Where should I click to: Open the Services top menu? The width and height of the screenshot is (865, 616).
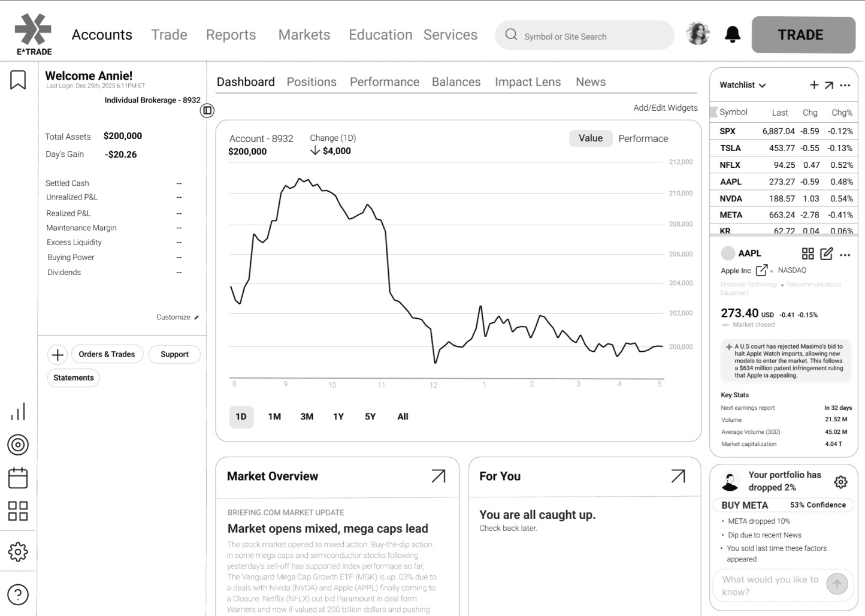(450, 35)
